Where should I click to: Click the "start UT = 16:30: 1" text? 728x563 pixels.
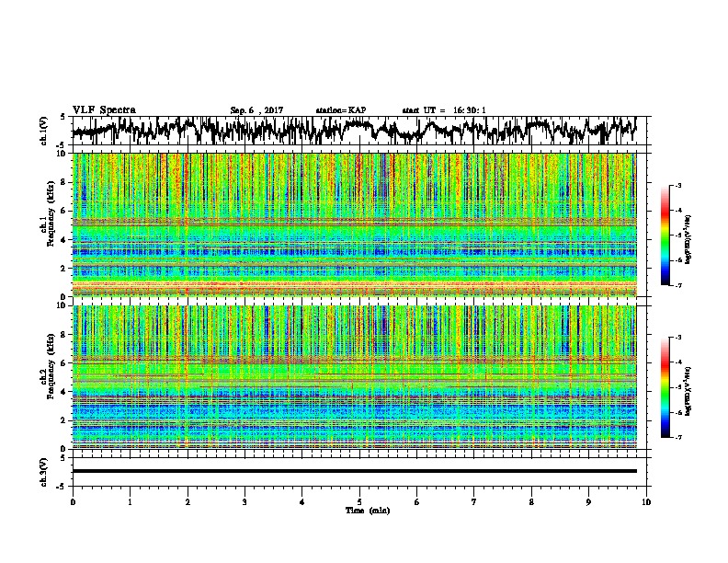click(x=444, y=110)
